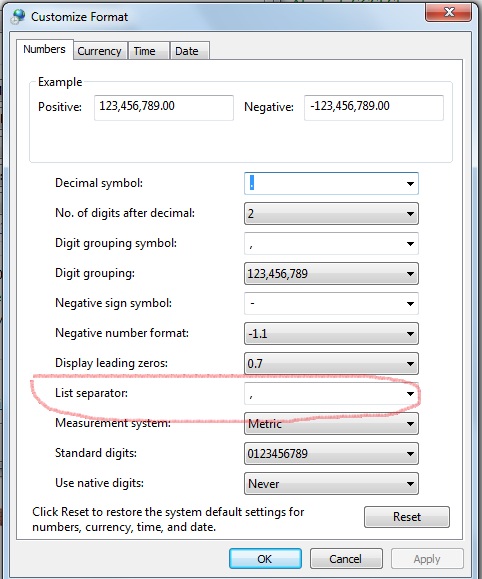The height and width of the screenshot is (579, 482).
Task: Click the globe icon in title bar
Action: point(18,17)
